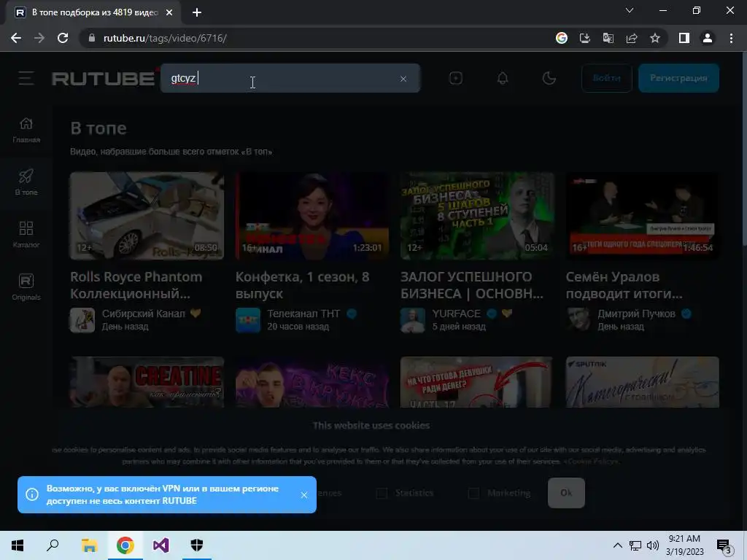
Task: Open the CREATINE video thumbnail
Action: click(x=147, y=382)
